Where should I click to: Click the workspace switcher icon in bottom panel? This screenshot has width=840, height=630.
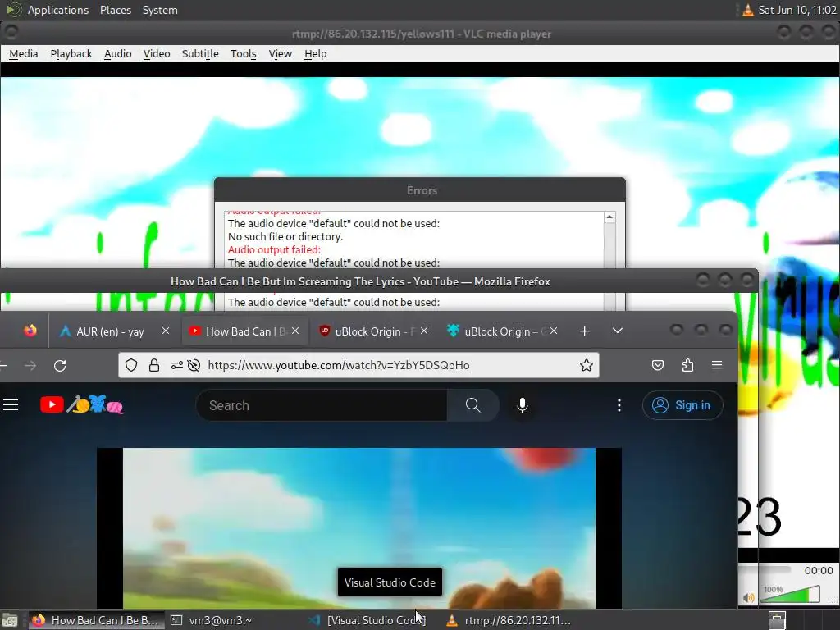pos(777,620)
